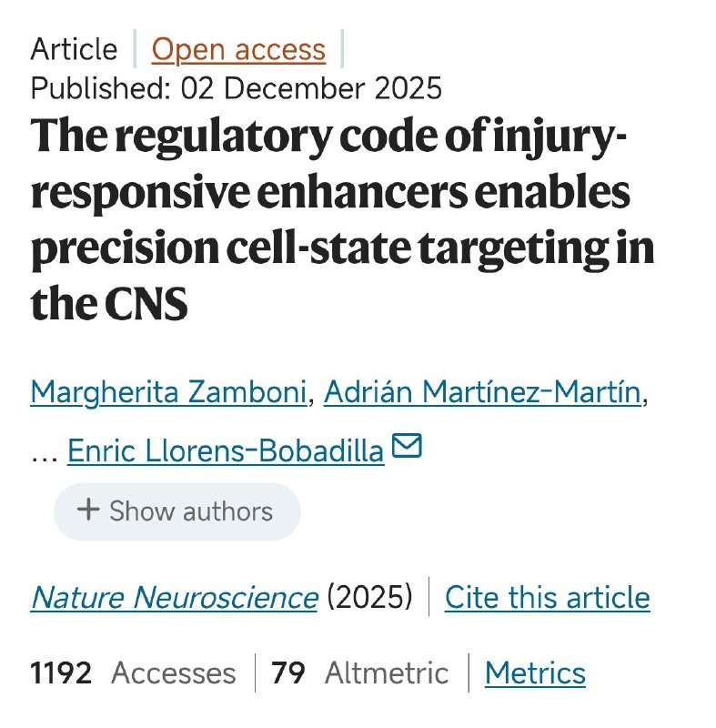Click the Cite this article link
Image resolution: width=716 pixels, height=728 pixels.
pos(547,598)
